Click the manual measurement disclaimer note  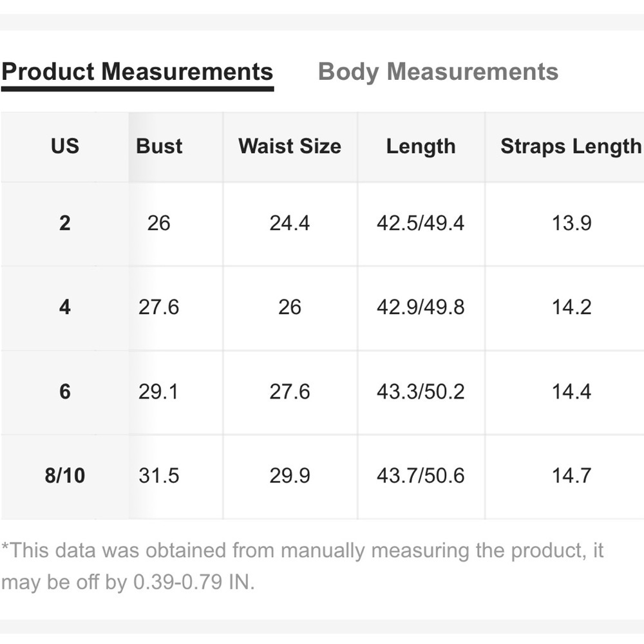pyautogui.click(x=302, y=566)
